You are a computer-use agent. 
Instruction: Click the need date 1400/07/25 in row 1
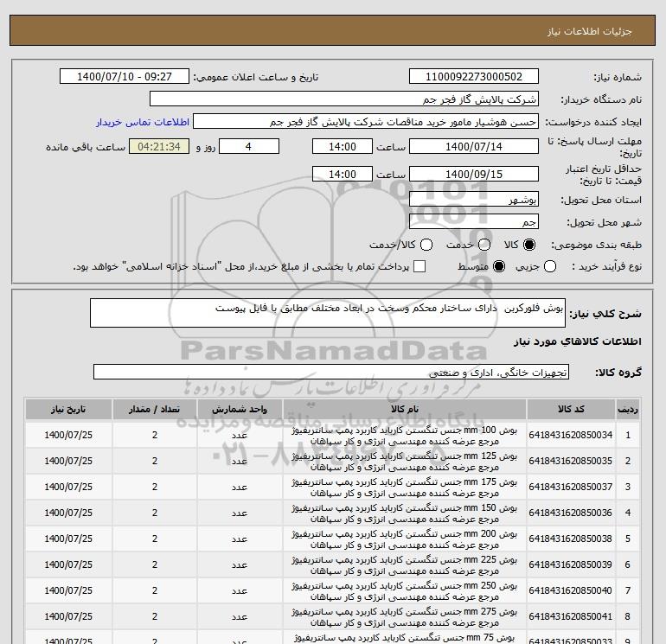click(68, 435)
